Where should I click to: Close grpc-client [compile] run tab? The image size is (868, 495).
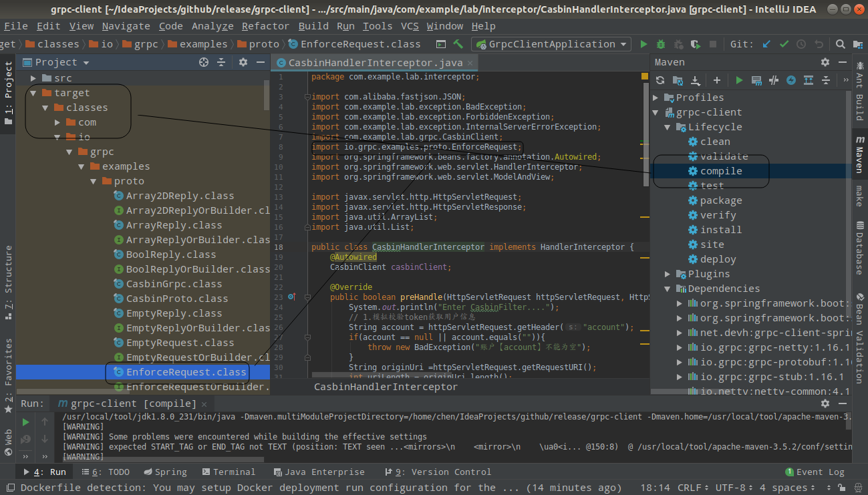point(204,403)
